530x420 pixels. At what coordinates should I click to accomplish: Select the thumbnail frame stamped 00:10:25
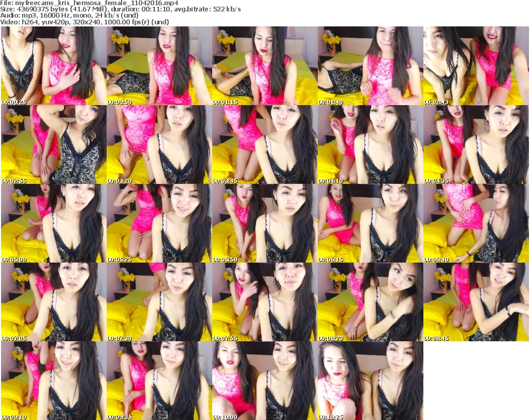point(371,381)
